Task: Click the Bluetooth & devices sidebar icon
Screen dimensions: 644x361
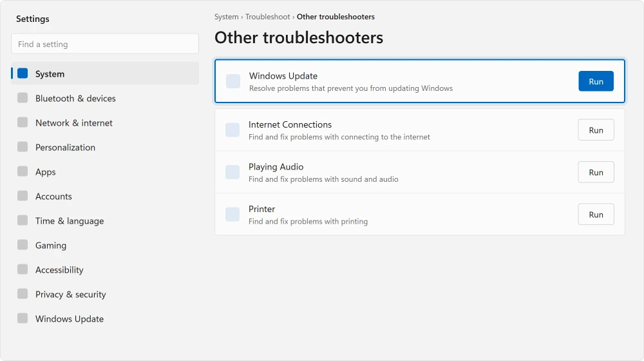Action: [x=23, y=98]
